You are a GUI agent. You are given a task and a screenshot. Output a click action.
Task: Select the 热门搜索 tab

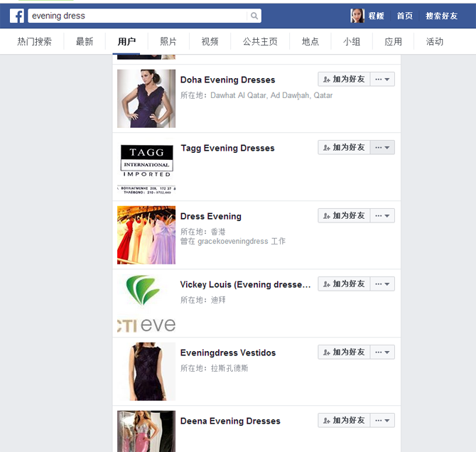pyautogui.click(x=35, y=42)
